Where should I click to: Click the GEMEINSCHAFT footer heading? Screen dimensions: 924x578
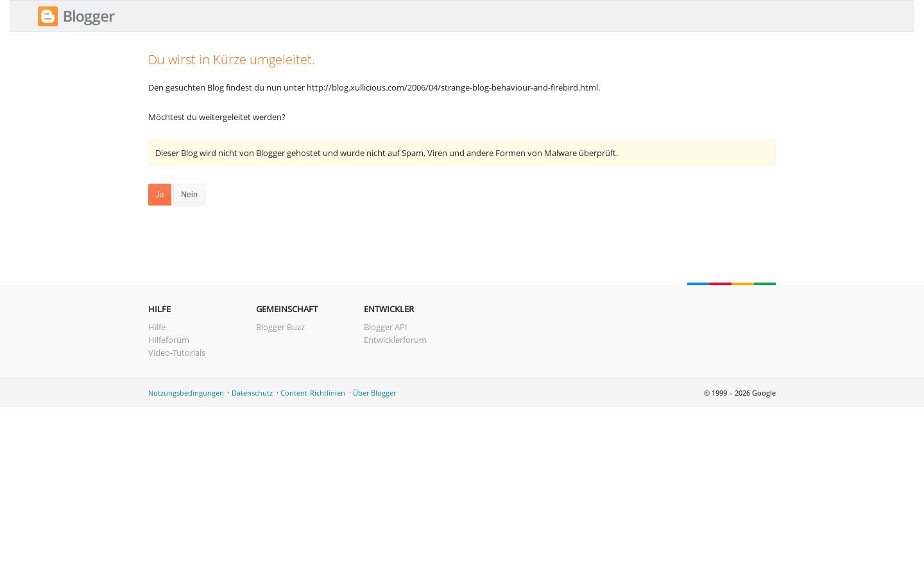pos(287,309)
